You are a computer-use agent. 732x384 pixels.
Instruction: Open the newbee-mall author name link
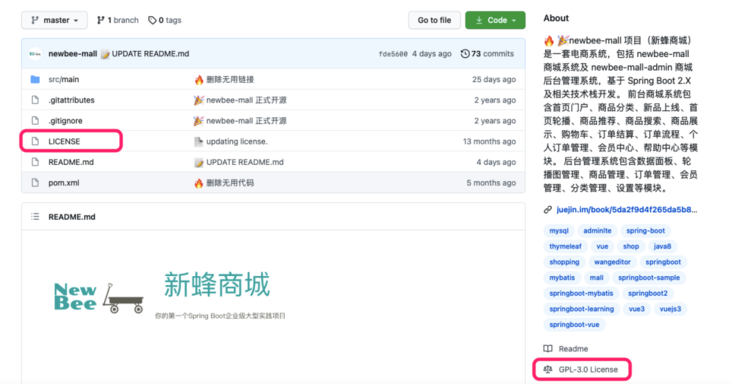click(73, 54)
